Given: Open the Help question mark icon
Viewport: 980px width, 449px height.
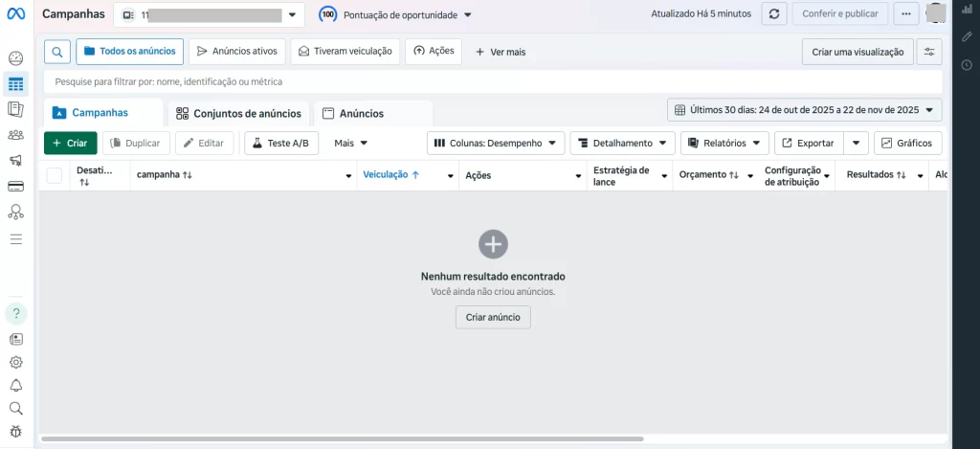Looking at the screenshot, I should tap(16, 313).
